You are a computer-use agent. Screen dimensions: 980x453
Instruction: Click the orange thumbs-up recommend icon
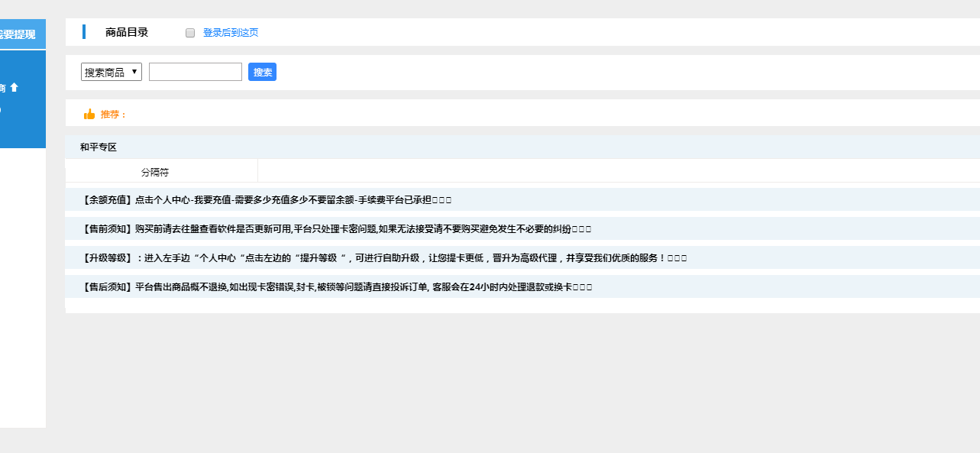[89, 115]
